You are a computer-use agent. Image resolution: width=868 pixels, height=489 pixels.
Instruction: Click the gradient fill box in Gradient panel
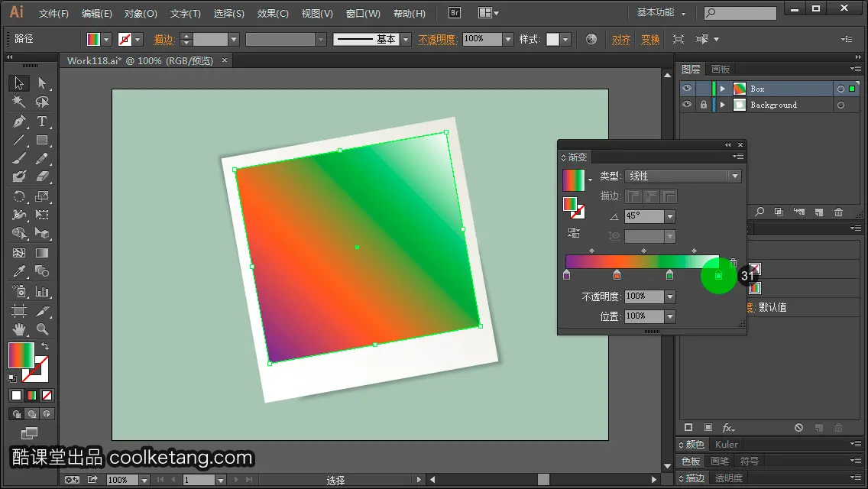(x=574, y=180)
